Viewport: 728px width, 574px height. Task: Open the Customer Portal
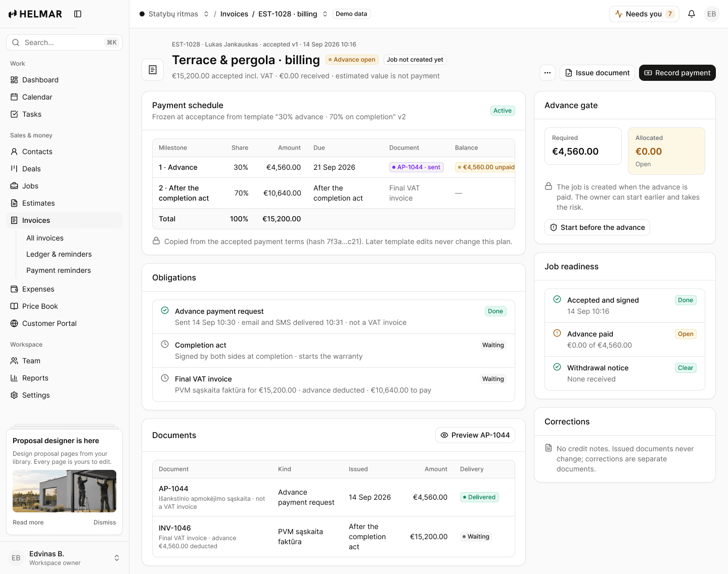65,323
